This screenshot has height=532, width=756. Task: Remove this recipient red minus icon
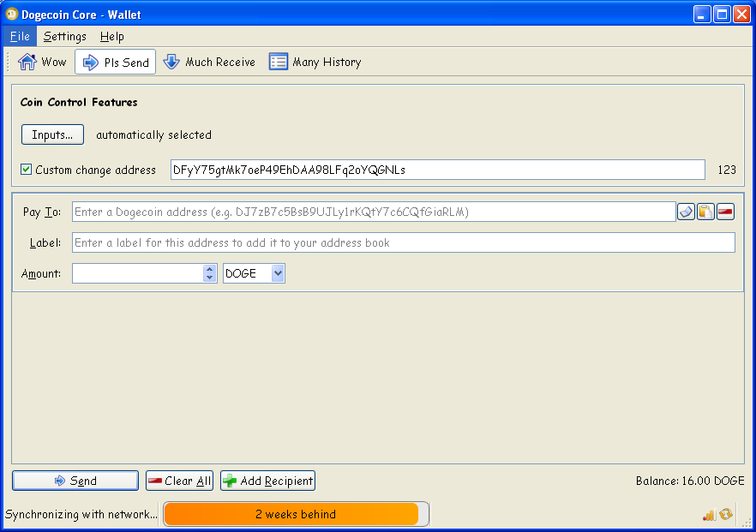(725, 212)
